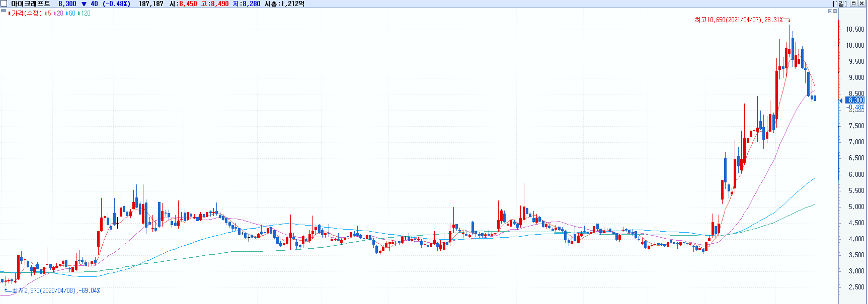This screenshot has width=868, height=304.
Task: Click the 2,500 price axis label
Action: pos(856,287)
